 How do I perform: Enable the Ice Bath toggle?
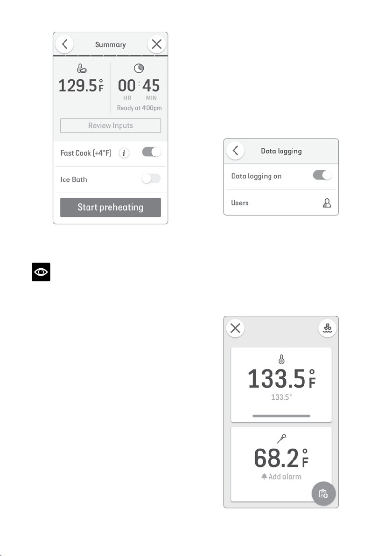pos(152,179)
